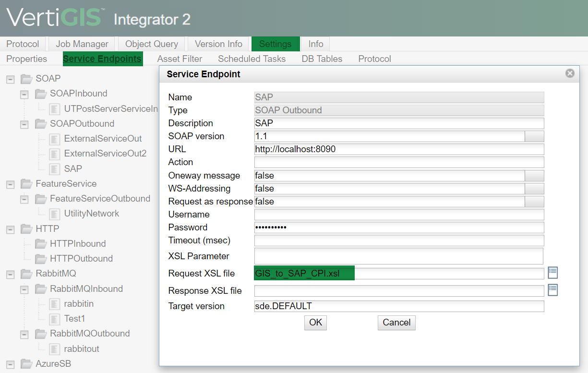
Task: Open the rabbitout endpoint document icon
Action: (55, 349)
